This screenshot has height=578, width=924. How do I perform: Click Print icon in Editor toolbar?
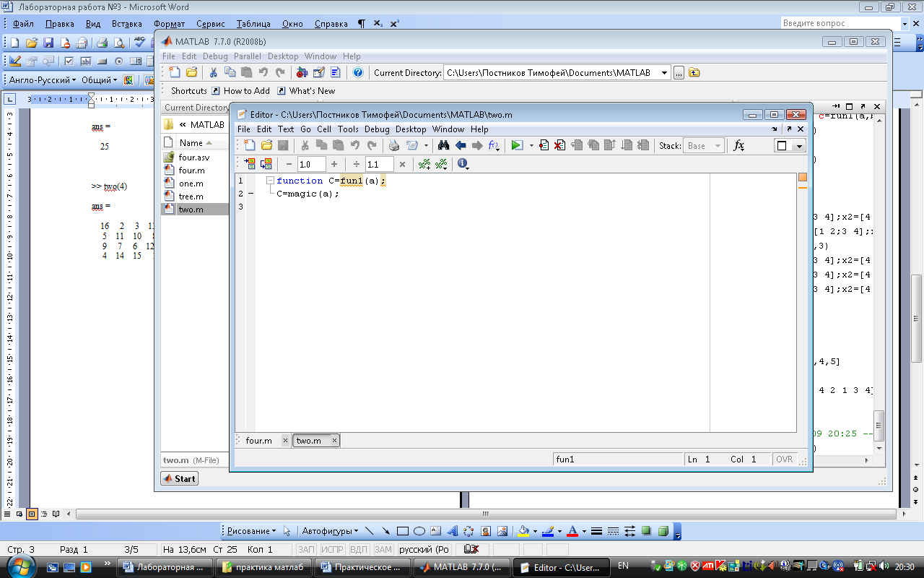pyautogui.click(x=394, y=145)
